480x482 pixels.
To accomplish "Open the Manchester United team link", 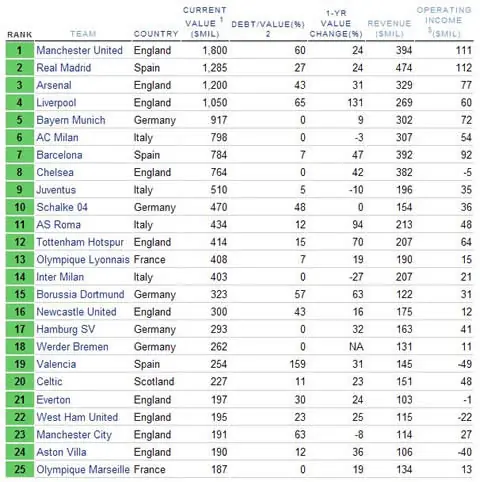I will (x=79, y=50).
